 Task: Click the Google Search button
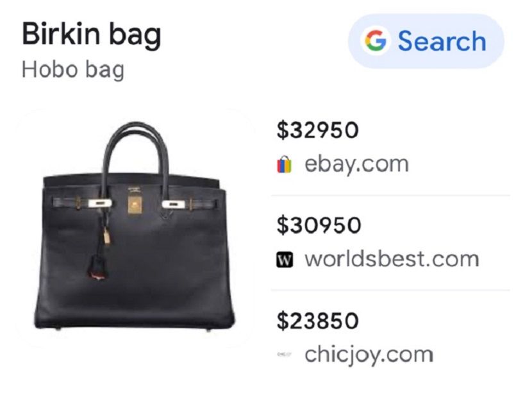click(x=426, y=41)
